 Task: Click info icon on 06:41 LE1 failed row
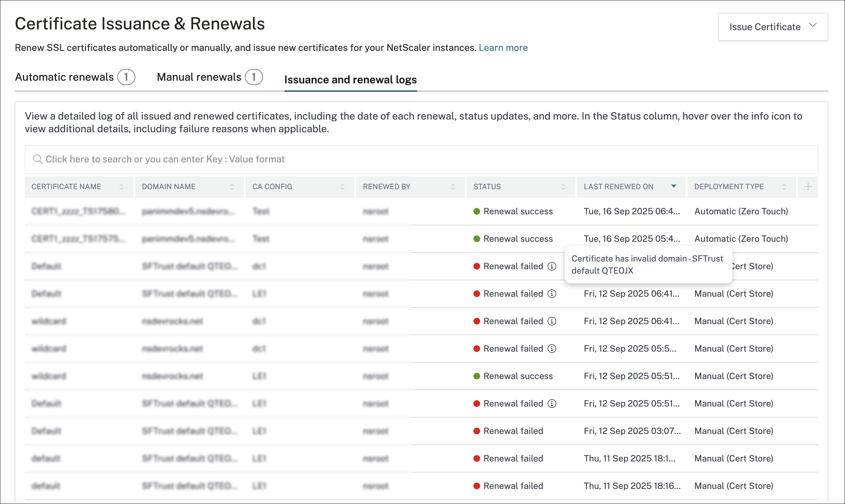(552, 294)
